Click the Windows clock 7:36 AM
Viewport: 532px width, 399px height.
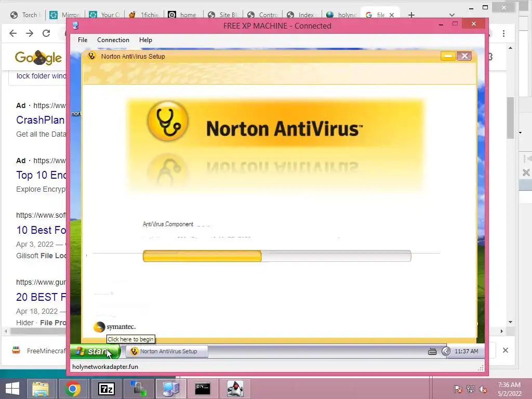(509, 389)
